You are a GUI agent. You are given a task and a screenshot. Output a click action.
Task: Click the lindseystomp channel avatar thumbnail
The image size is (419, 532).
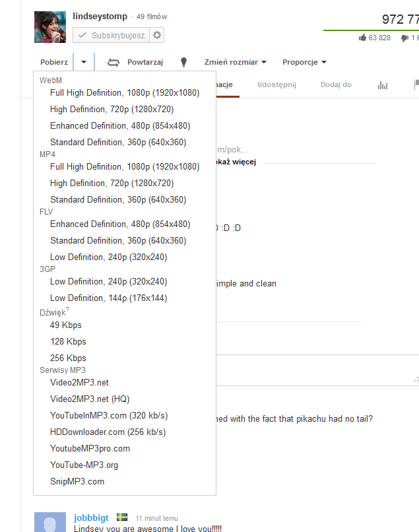[50, 27]
